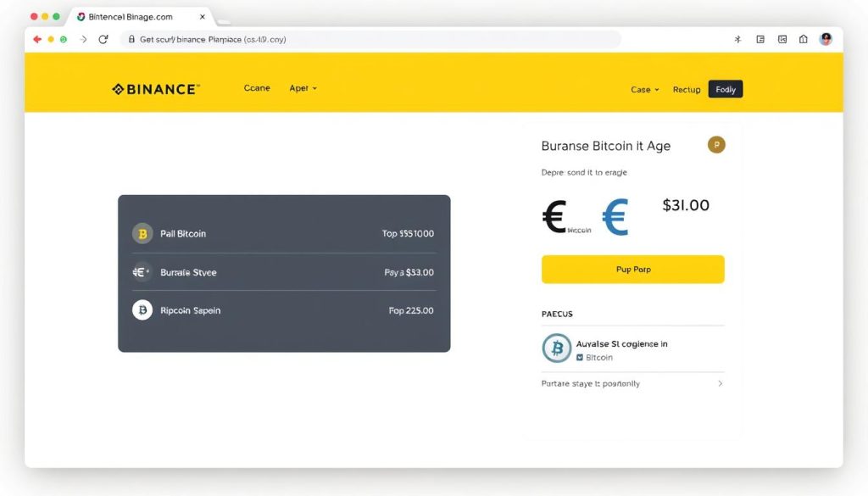Open the reading list icon in toolbar

point(760,39)
